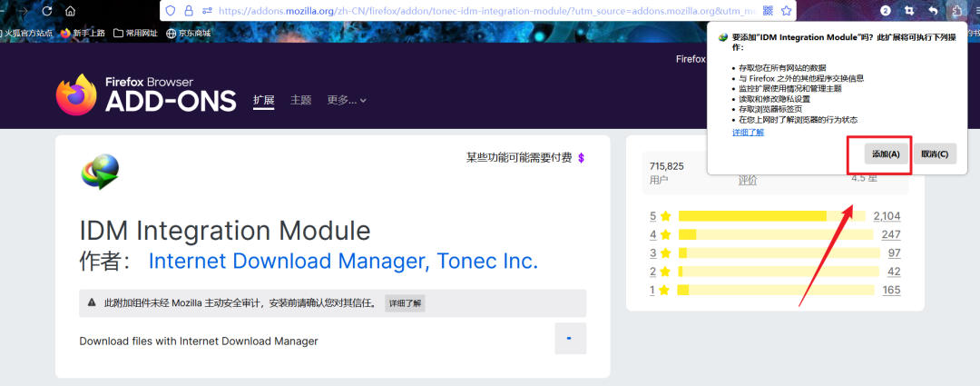Image resolution: width=980 pixels, height=386 pixels.
Task: Click the IDM icon in permission popup
Action: 722,37
